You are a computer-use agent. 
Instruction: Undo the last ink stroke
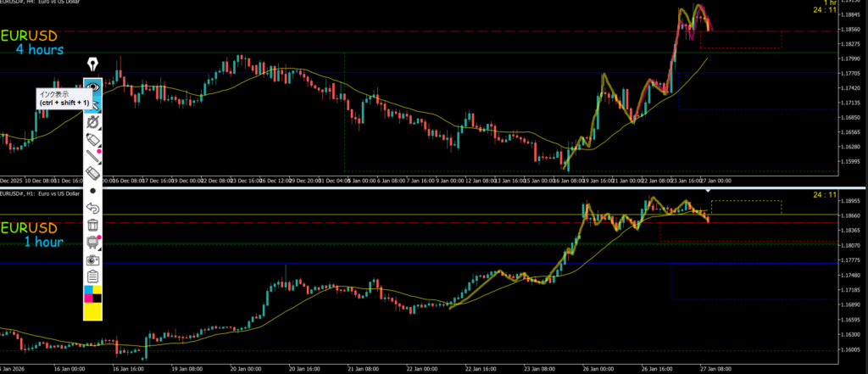[x=93, y=208]
